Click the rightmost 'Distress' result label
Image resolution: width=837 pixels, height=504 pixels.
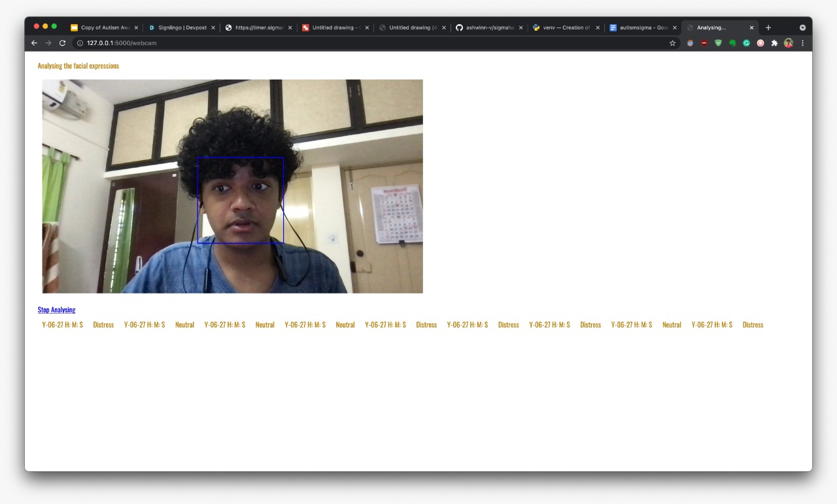point(753,325)
